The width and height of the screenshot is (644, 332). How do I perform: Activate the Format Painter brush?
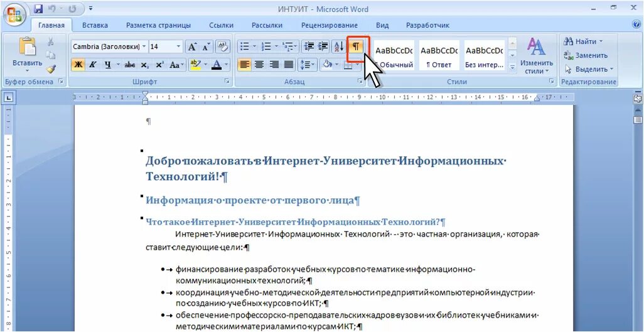[x=50, y=68]
